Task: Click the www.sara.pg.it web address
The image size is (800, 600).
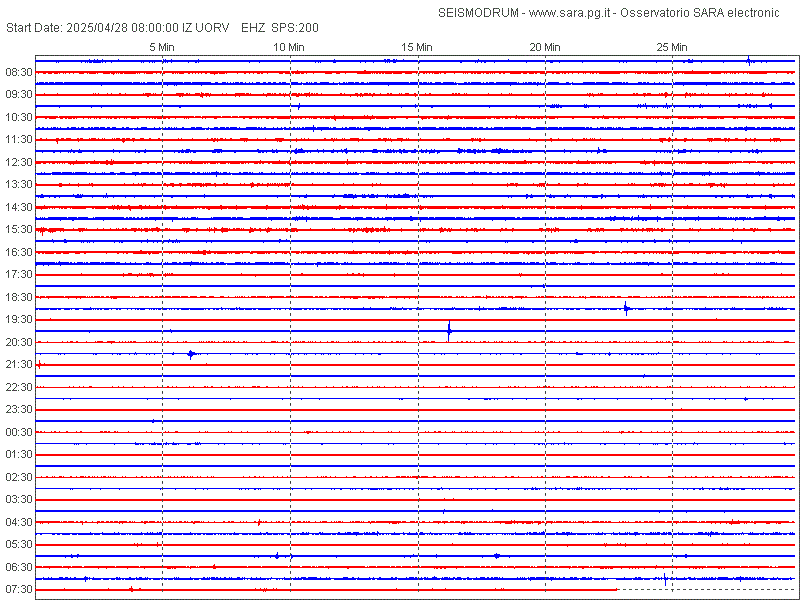Action: point(569,13)
